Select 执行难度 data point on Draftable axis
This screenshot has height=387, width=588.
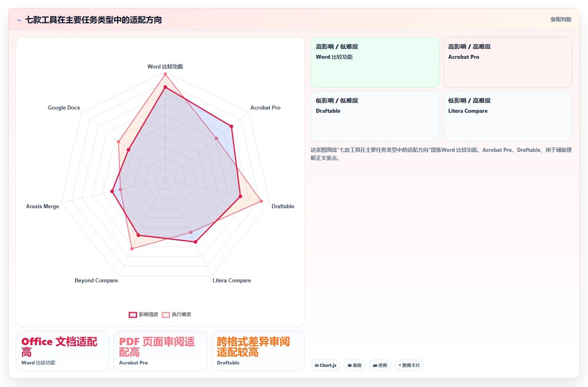tap(261, 201)
